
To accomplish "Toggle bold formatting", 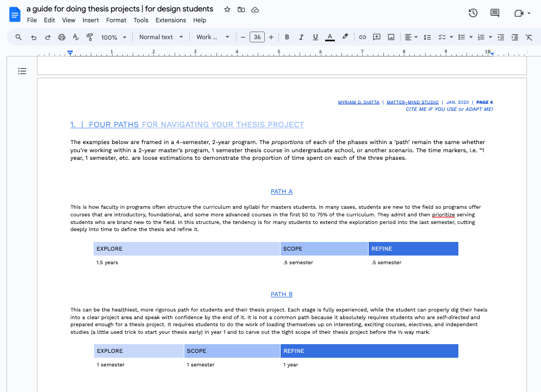I will [x=287, y=37].
